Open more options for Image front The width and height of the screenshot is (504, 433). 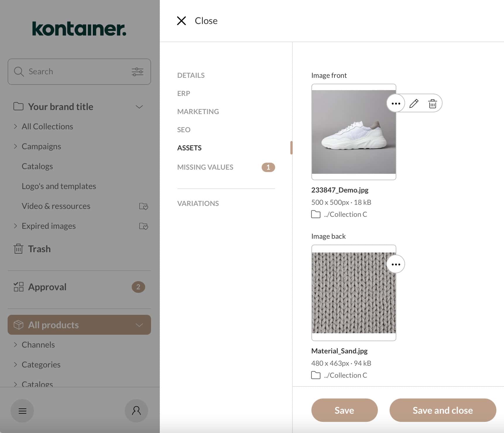click(x=396, y=103)
